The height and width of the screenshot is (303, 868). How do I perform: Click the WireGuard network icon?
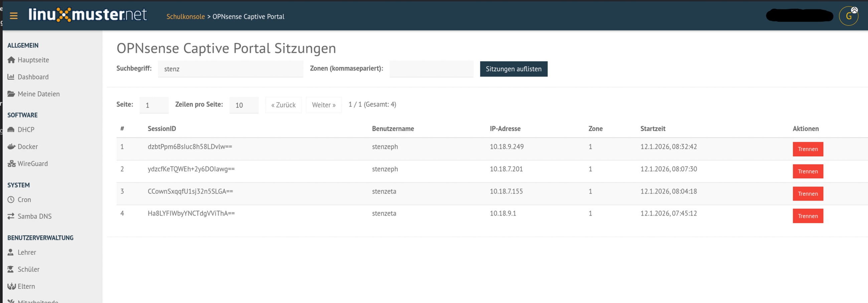[11, 164]
